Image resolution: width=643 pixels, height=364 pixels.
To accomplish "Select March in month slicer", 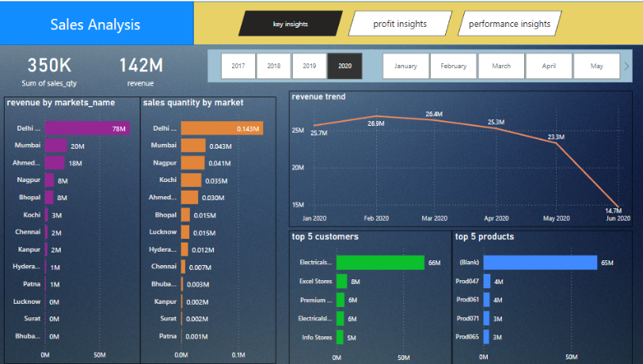I will coord(500,66).
